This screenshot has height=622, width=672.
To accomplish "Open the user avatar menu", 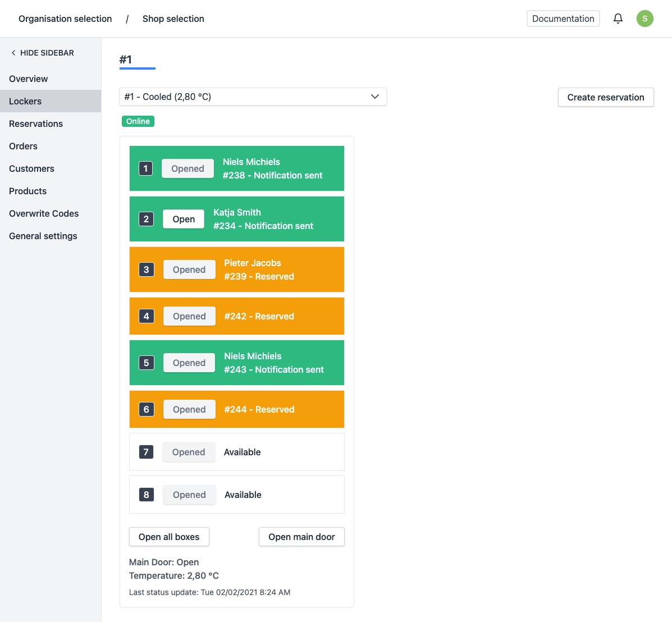I will (x=644, y=19).
